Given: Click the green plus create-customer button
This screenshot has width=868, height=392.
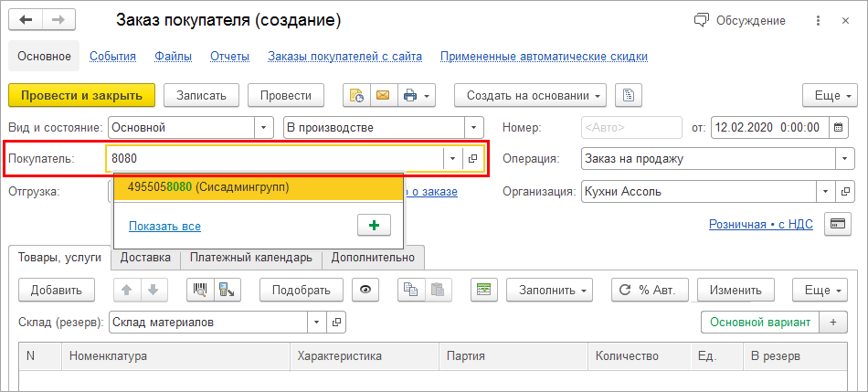Looking at the screenshot, I should coord(374,225).
